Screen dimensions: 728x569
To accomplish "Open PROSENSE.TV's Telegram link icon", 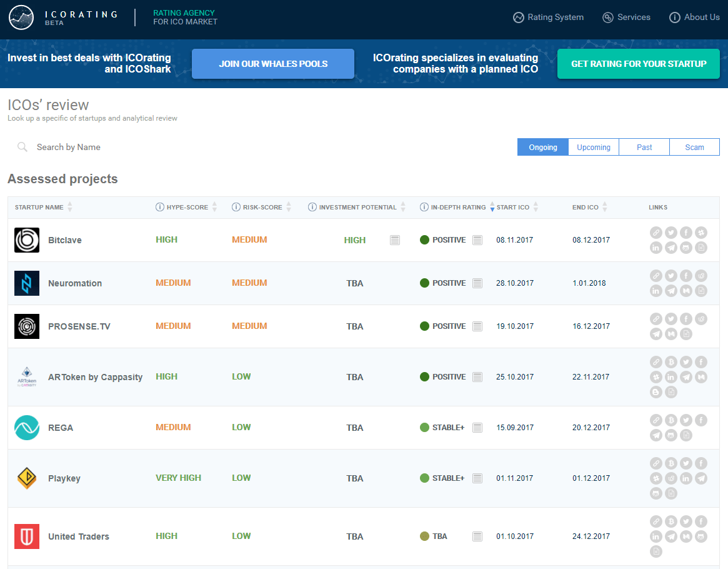I will pyautogui.click(x=656, y=334).
